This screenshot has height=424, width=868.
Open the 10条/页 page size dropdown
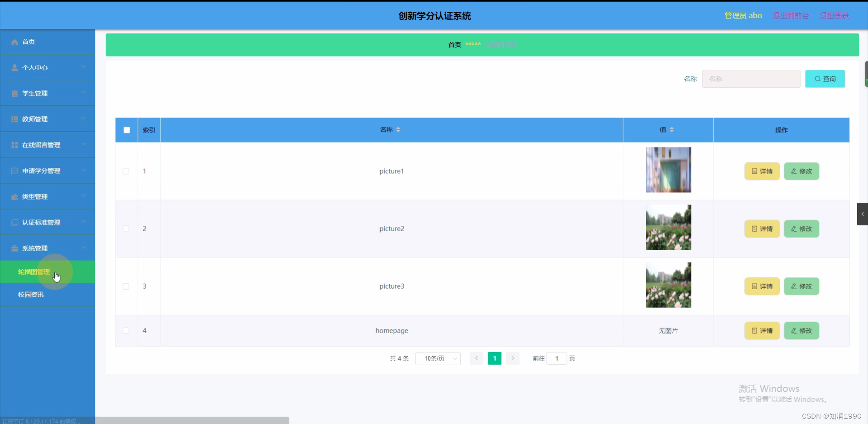(x=438, y=358)
